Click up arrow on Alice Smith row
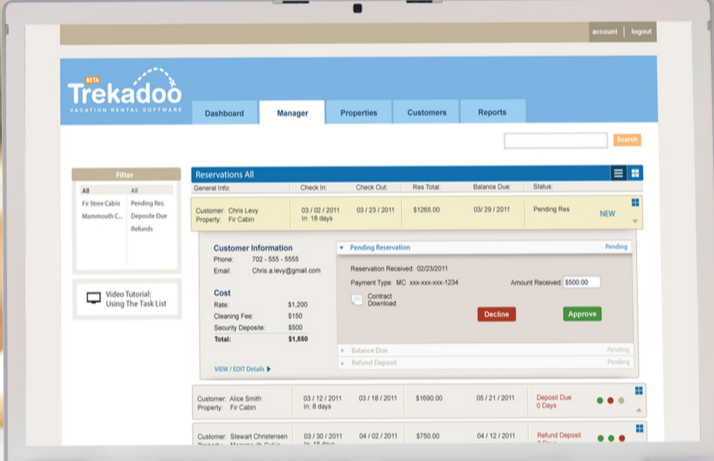Viewport: 714px width, 461px height. (639, 410)
